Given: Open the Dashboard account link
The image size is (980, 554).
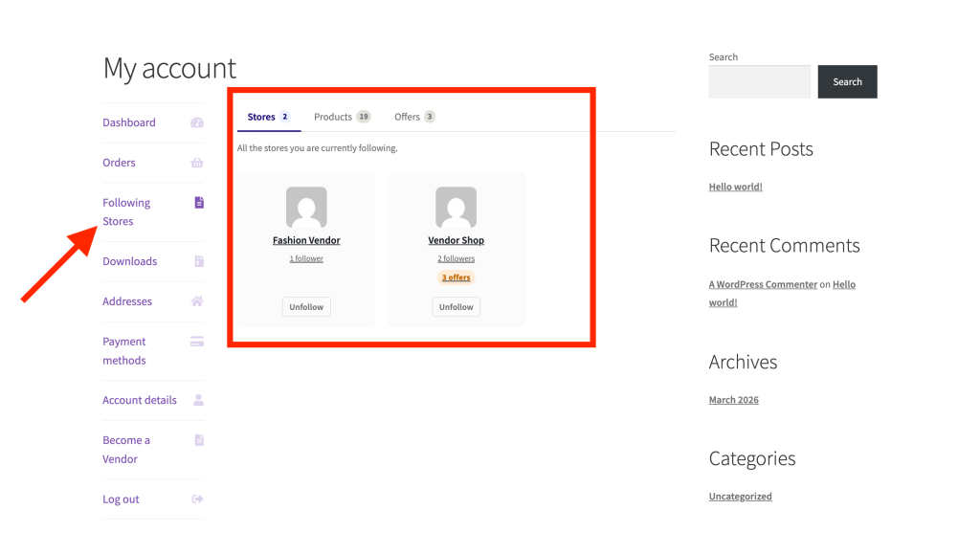Looking at the screenshot, I should (129, 122).
